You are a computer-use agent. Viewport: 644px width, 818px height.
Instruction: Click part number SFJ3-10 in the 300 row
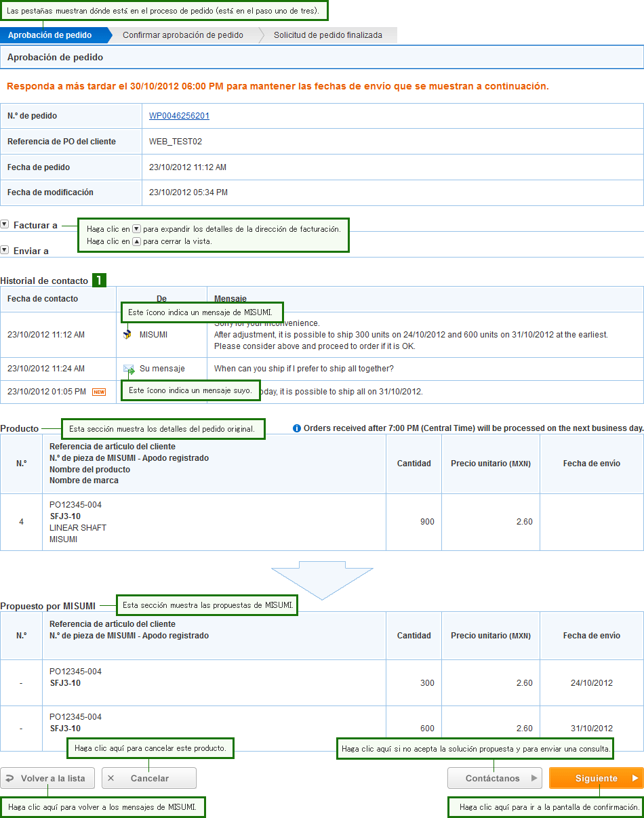point(65,683)
